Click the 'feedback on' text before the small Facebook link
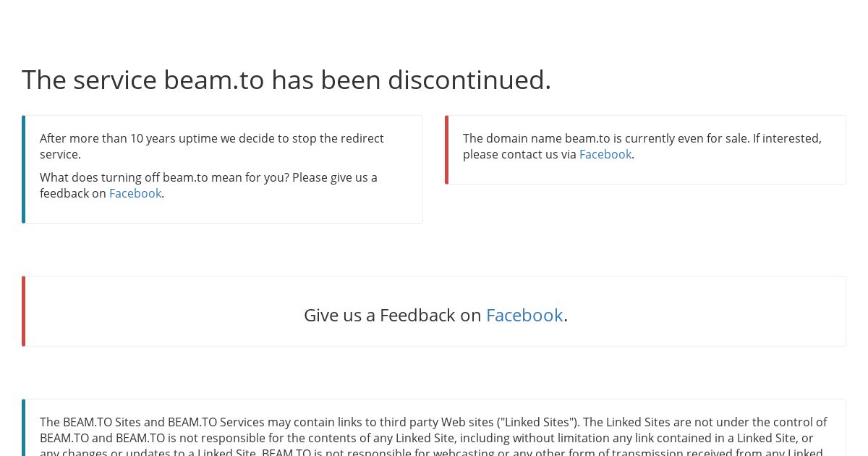Viewport: 868px width, 456px height. (x=73, y=193)
